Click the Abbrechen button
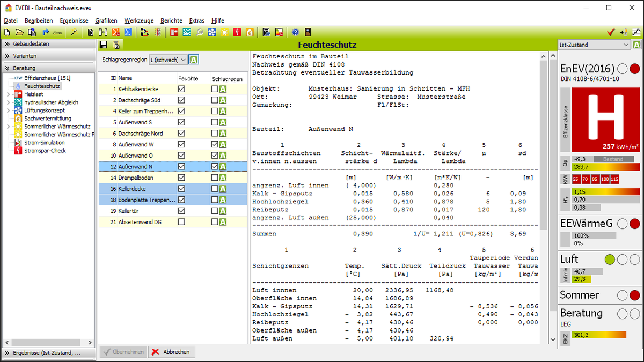644x362 pixels. pos(172,352)
